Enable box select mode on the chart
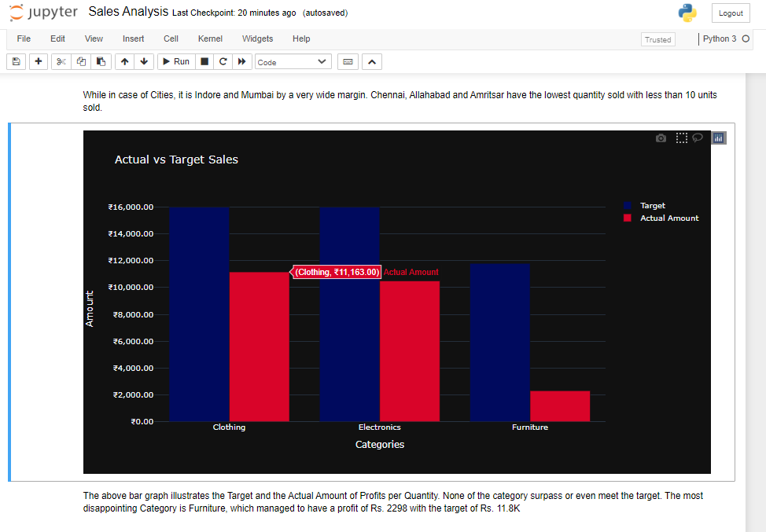Image resolution: width=766 pixels, height=532 pixels. (x=681, y=138)
